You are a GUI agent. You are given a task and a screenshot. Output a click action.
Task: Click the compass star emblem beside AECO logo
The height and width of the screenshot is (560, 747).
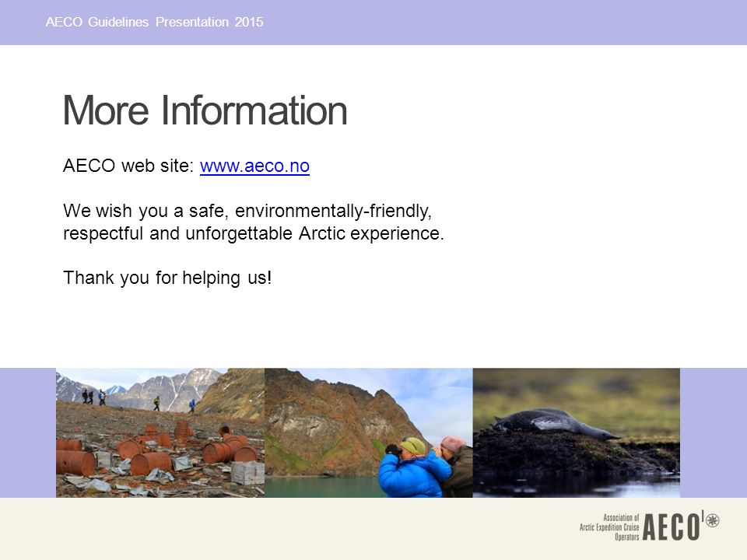(x=712, y=520)
